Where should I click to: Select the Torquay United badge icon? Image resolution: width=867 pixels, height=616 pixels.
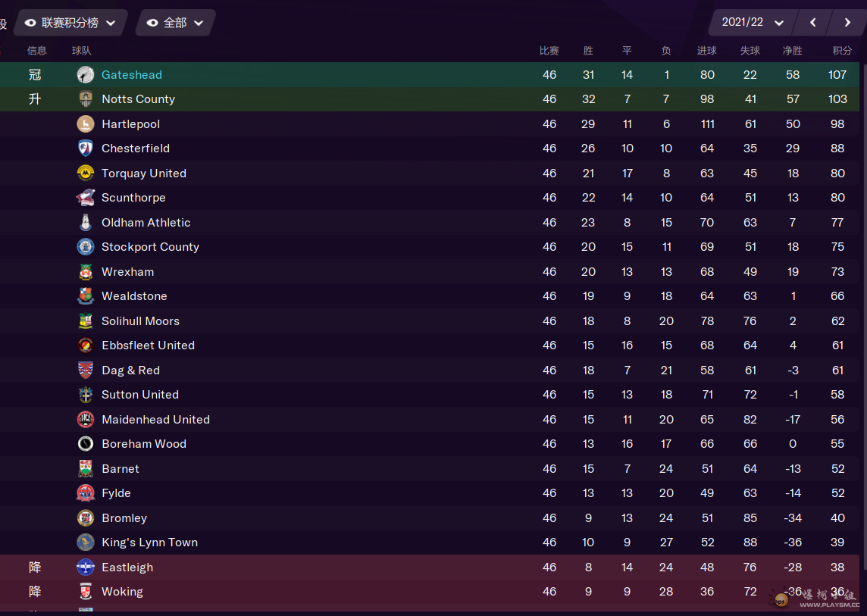click(x=86, y=174)
